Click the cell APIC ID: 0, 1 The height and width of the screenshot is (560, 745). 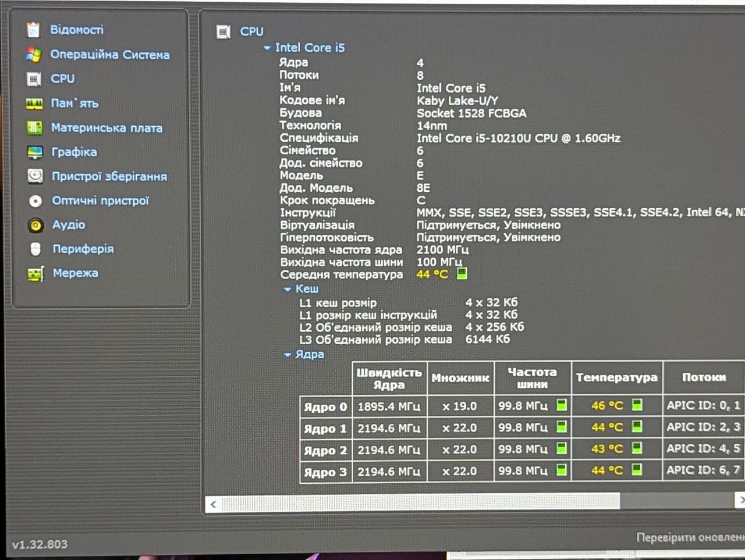[704, 405]
